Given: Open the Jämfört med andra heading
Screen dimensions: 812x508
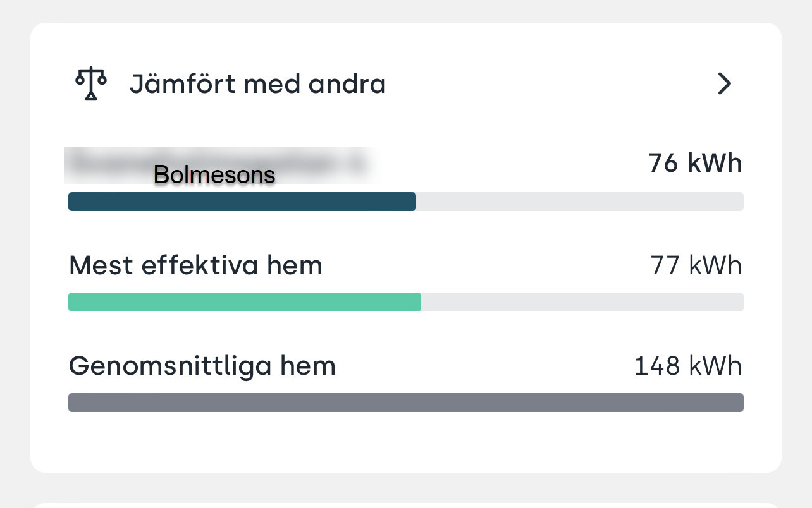Looking at the screenshot, I should pyautogui.click(x=257, y=84).
